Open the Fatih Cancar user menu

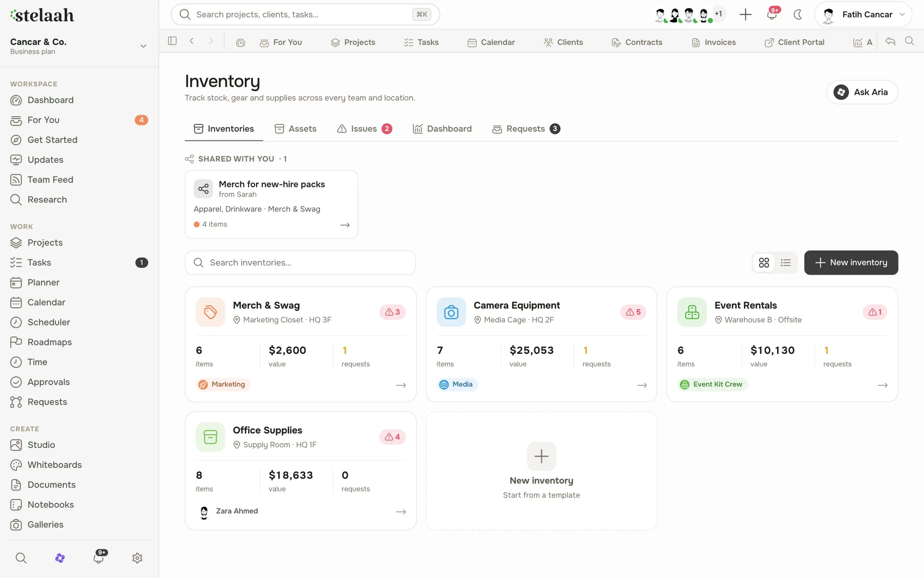click(863, 14)
